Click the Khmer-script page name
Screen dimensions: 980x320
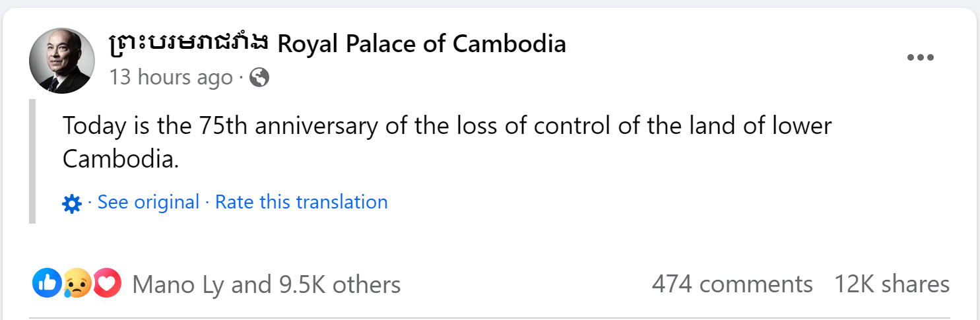tap(189, 44)
